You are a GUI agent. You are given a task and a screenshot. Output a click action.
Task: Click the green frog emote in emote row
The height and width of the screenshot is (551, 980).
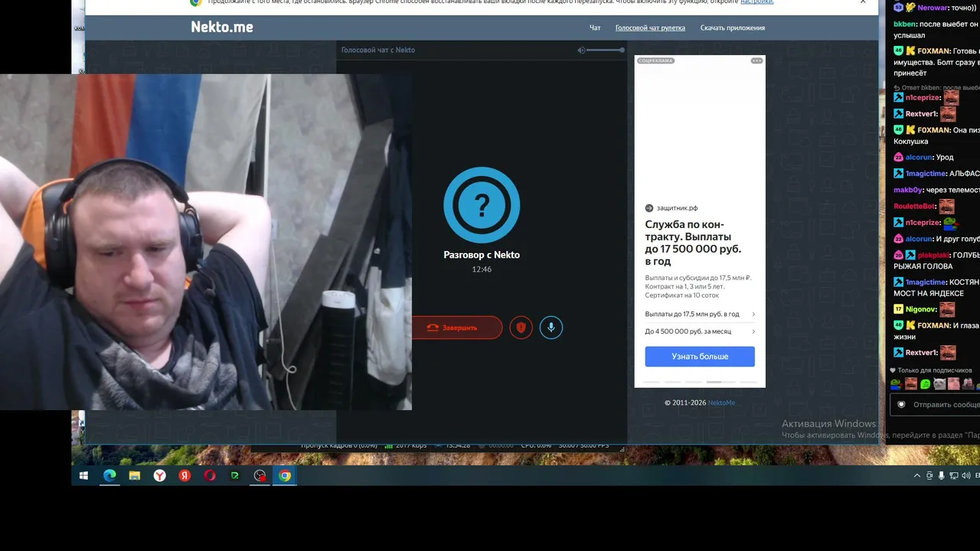pos(897,383)
